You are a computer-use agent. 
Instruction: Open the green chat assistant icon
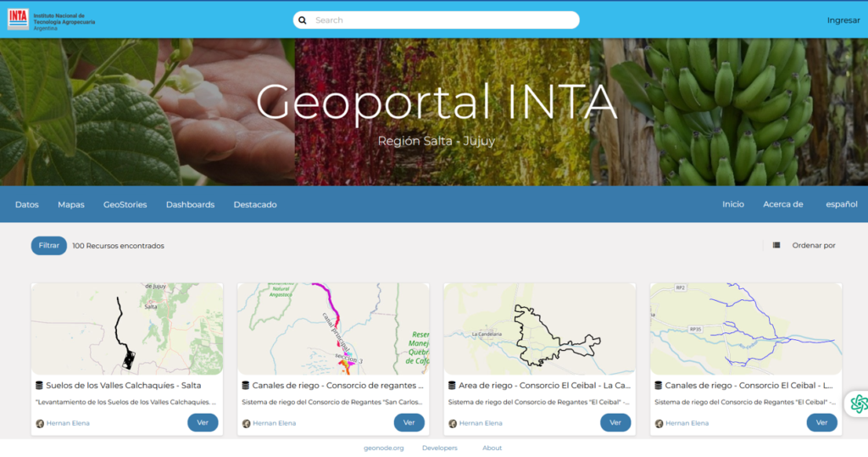click(x=858, y=404)
